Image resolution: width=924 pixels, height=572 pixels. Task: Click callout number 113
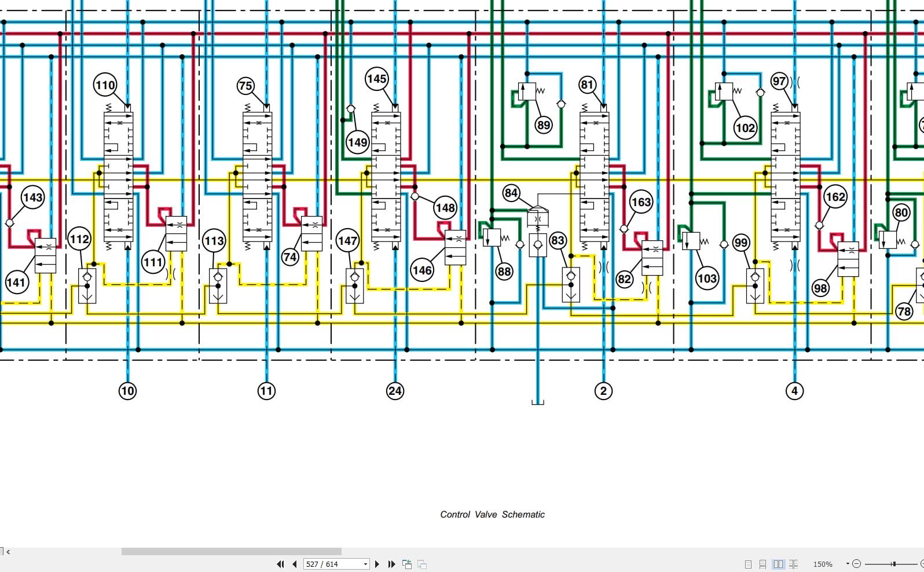pos(214,241)
